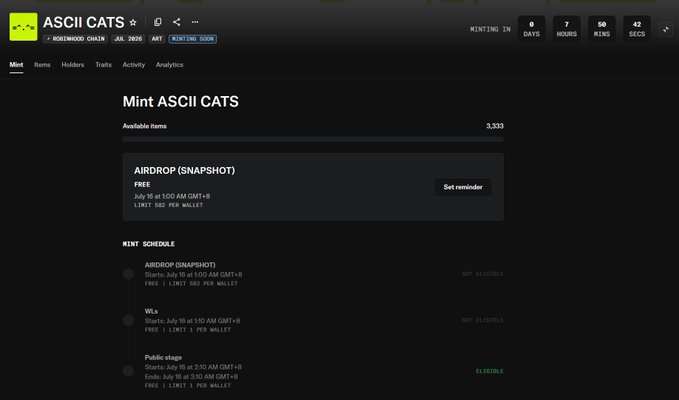Switch to the Mint tab
The height and width of the screenshot is (400, 679).
tap(16, 65)
